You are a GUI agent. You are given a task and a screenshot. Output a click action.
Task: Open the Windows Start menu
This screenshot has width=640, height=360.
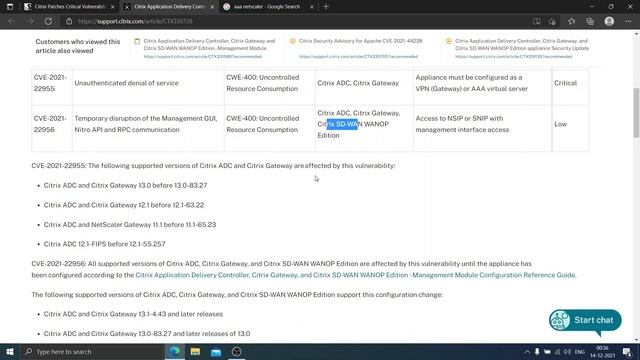pos(10,351)
